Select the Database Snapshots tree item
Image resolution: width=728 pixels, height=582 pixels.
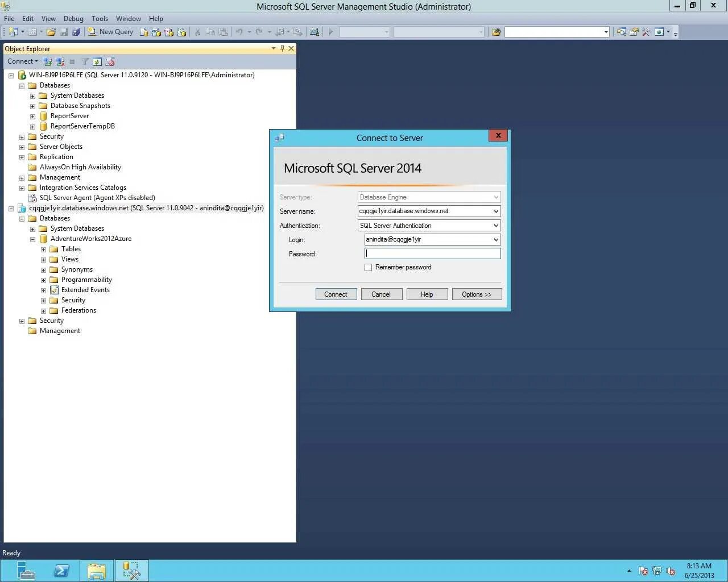click(80, 106)
